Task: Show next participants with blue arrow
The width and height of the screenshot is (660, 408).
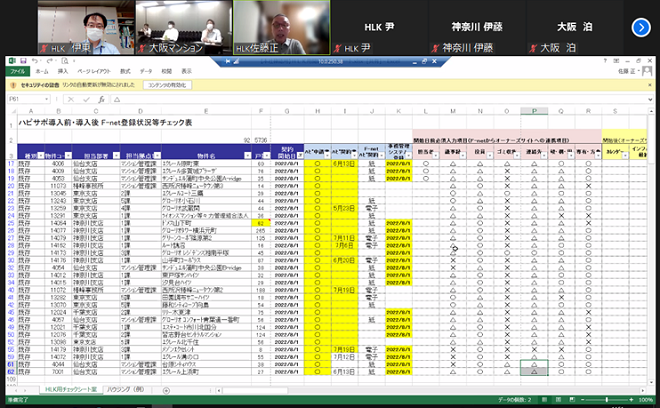Action: [641, 27]
